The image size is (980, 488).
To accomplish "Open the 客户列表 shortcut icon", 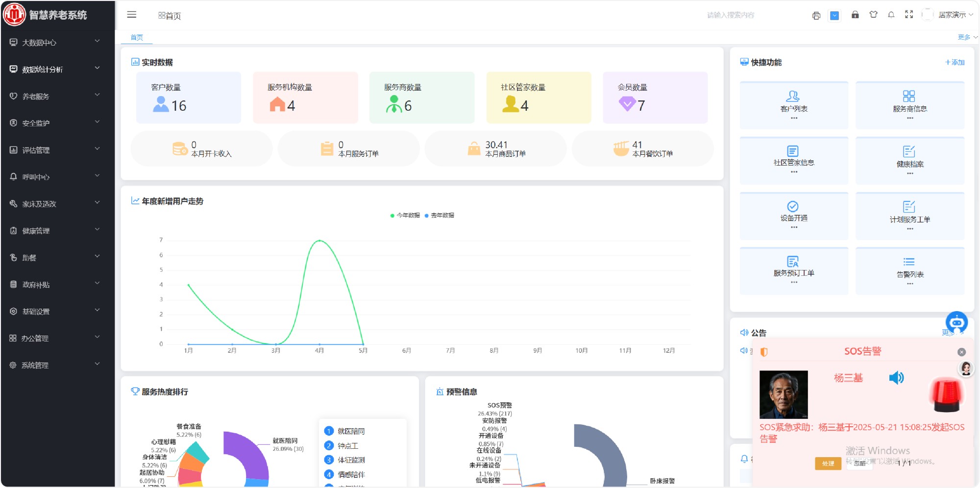I will 793,96.
